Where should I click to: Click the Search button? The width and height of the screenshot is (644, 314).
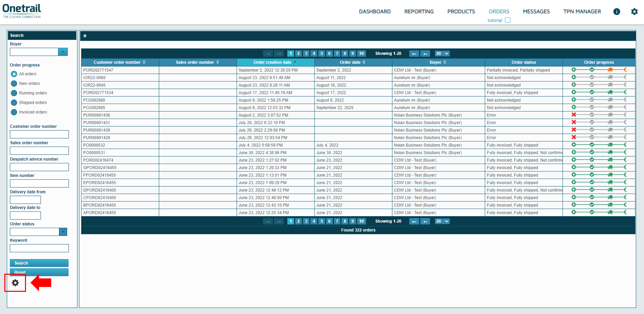click(39, 263)
